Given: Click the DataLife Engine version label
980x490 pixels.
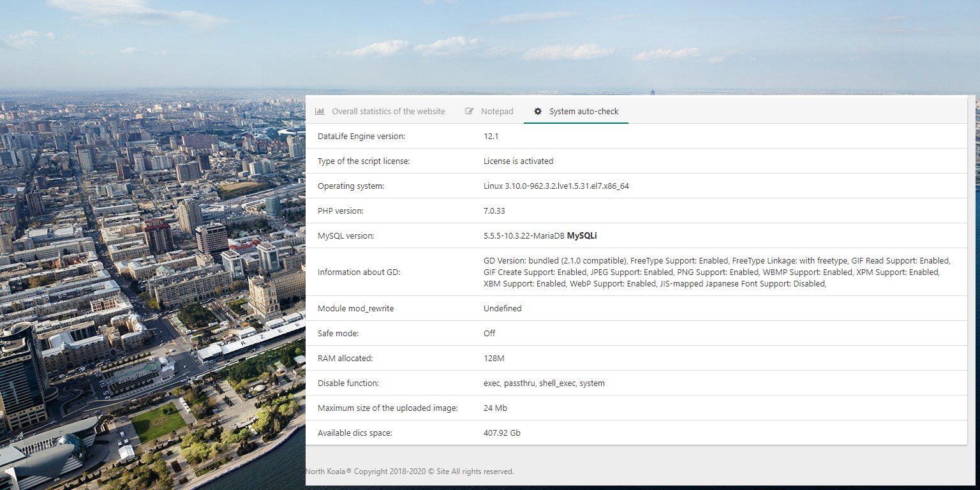Looking at the screenshot, I should click(361, 136).
